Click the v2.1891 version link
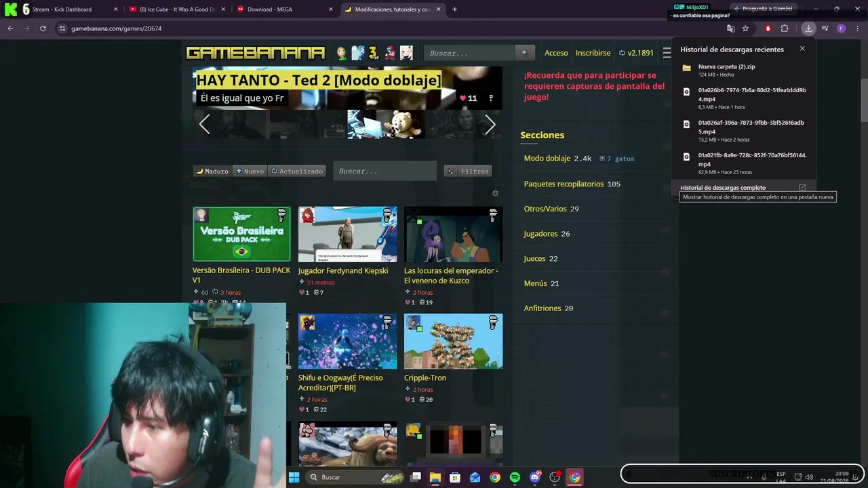The height and width of the screenshot is (488, 868). pyautogui.click(x=636, y=53)
